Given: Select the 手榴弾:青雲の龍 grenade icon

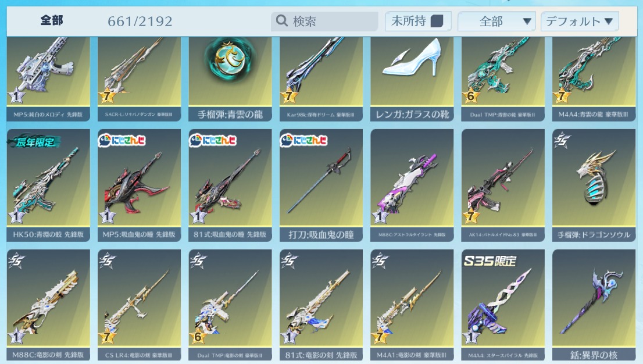Looking at the screenshot, I should (230, 79).
